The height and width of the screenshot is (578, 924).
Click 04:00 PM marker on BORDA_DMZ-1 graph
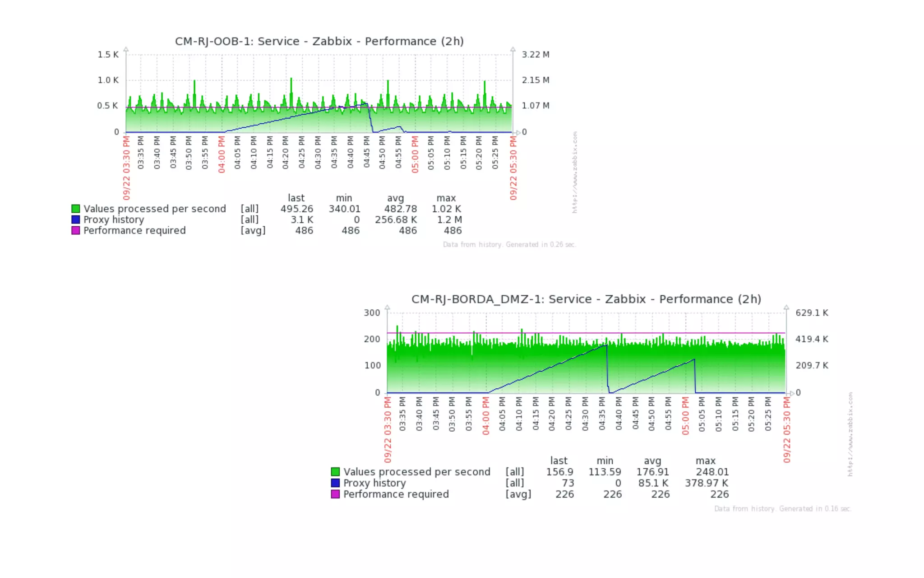tap(486, 416)
